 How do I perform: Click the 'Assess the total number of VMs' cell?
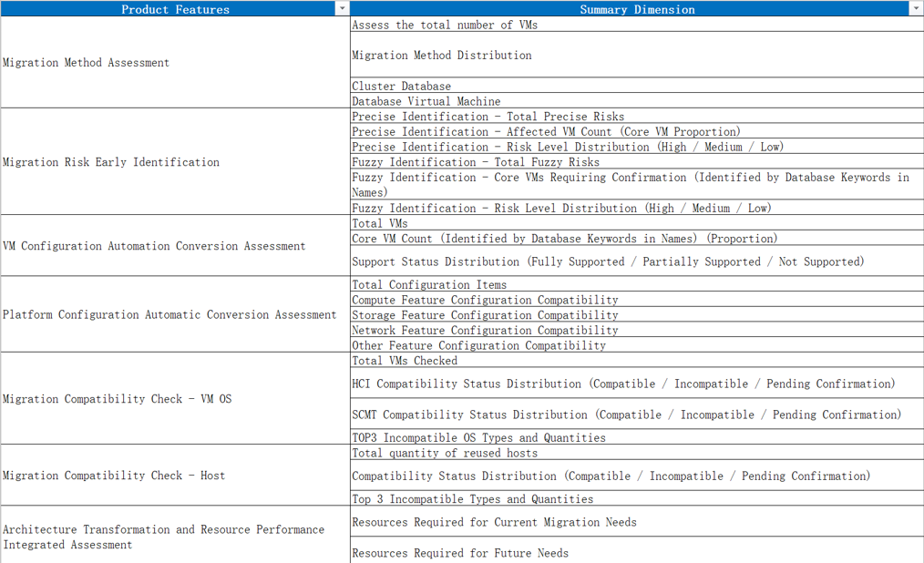[637, 25]
